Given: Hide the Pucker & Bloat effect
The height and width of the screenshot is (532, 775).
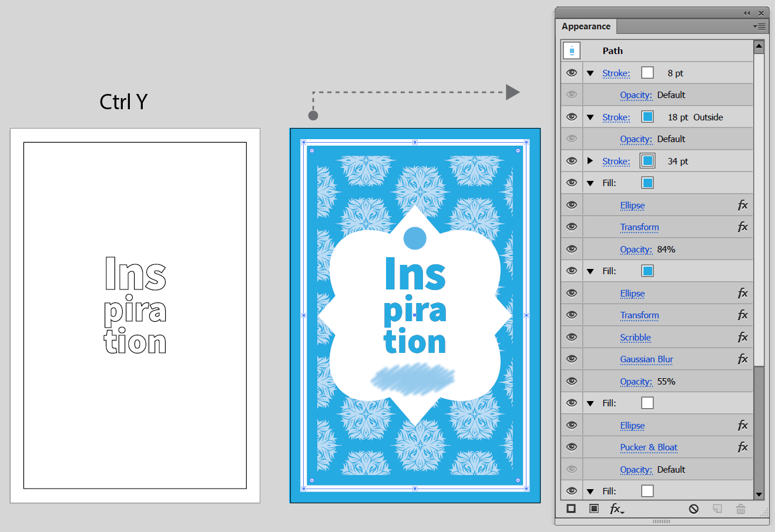Looking at the screenshot, I should pos(572,447).
